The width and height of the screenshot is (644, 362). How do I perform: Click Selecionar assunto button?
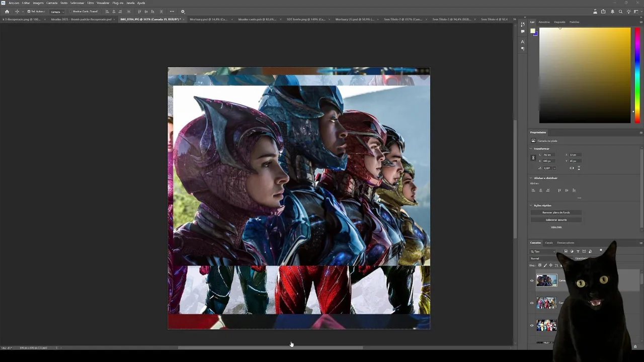[556, 220]
